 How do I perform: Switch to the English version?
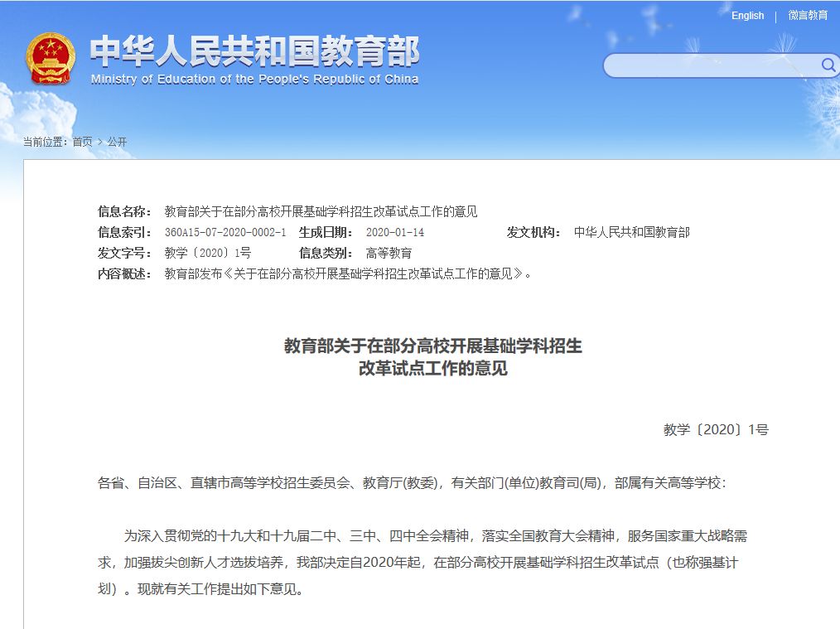(746, 15)
